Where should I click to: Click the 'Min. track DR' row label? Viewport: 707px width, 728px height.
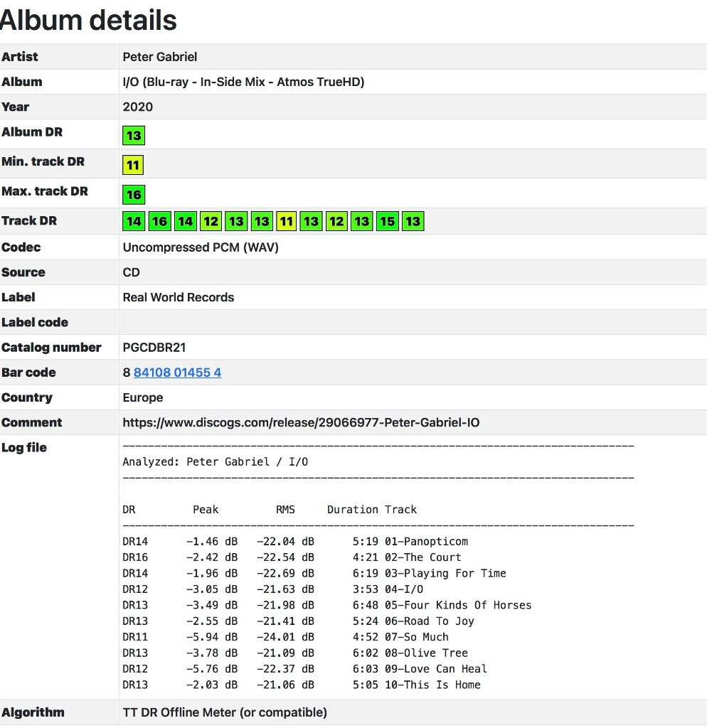[43, 161]
